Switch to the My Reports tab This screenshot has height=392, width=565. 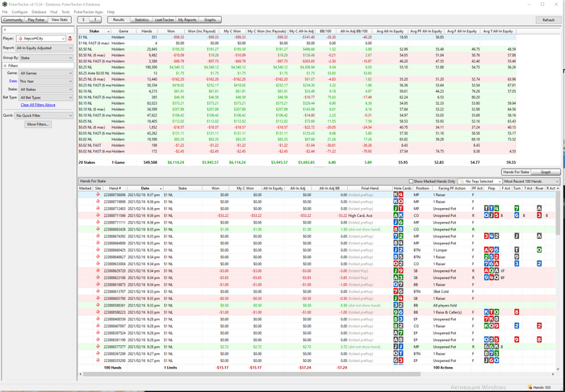[187, 20]
